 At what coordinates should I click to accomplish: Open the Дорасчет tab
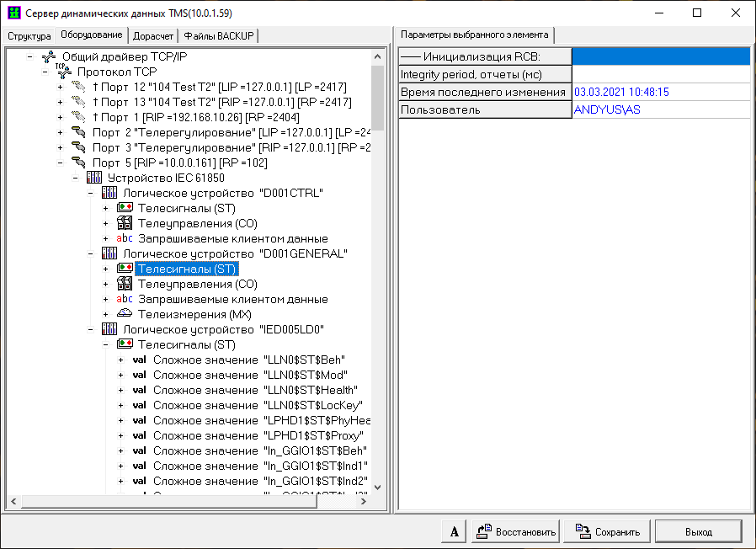click(x=153, y=35)
